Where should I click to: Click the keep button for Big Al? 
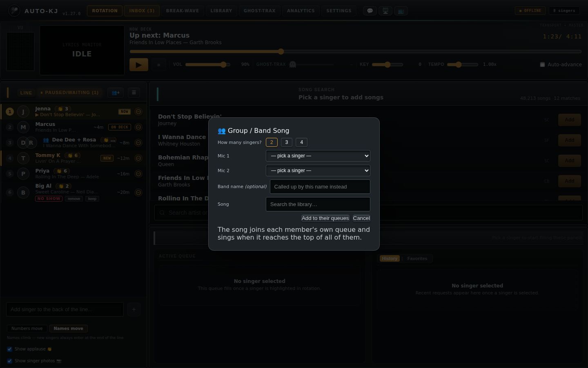tap(92, 199)
